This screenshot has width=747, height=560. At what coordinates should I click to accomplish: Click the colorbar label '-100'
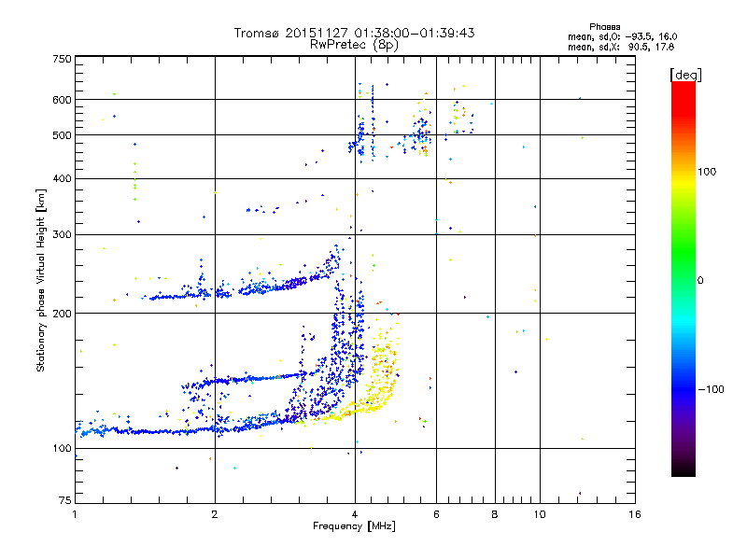point(711,389)
